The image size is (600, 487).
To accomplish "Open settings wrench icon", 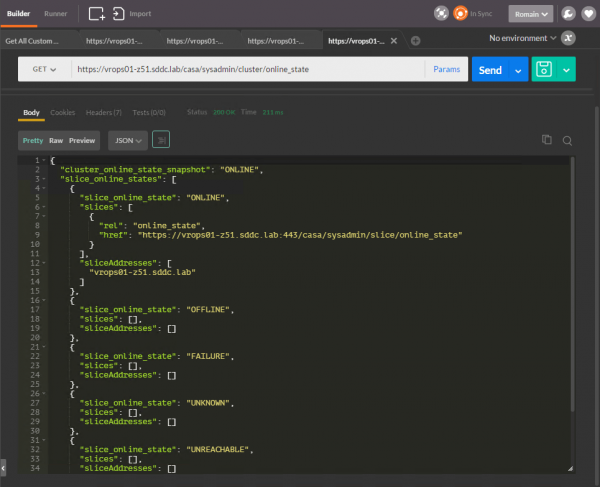I will click(x=568, y=14).
